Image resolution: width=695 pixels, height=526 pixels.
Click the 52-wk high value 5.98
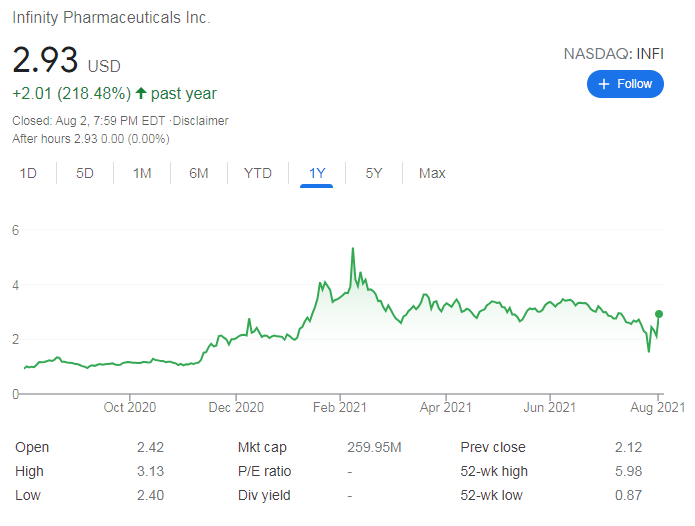[x=628, y=471]
